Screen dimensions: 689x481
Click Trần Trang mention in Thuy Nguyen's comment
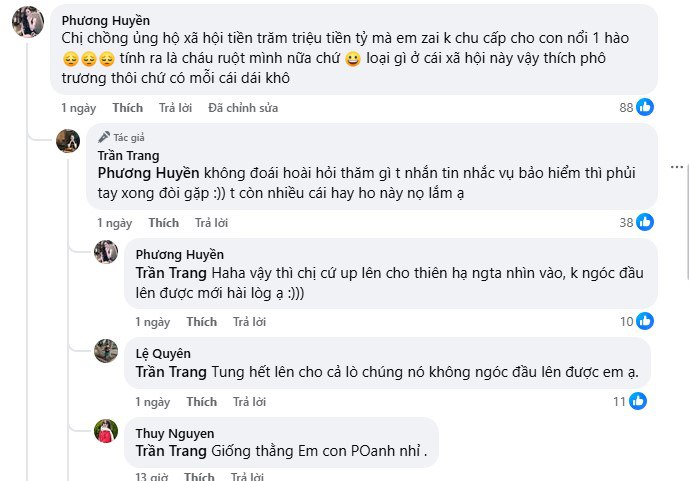pos(172,451)
